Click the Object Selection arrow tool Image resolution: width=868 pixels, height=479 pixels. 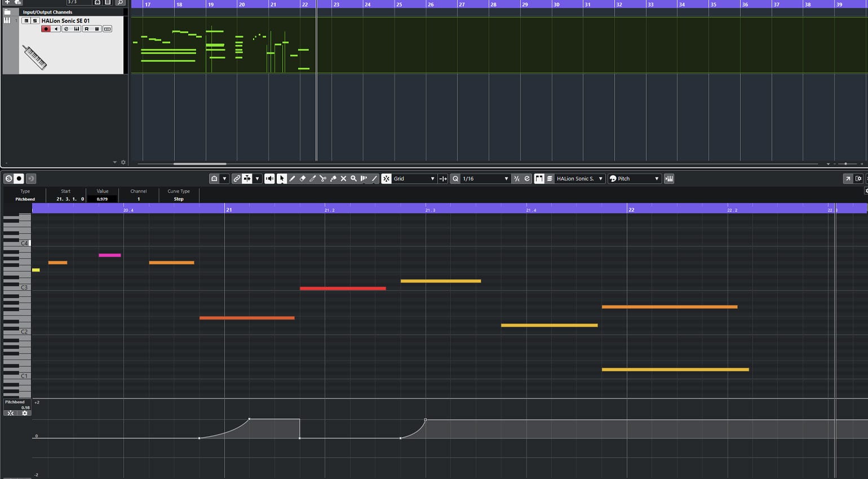[x=282, y=179]
